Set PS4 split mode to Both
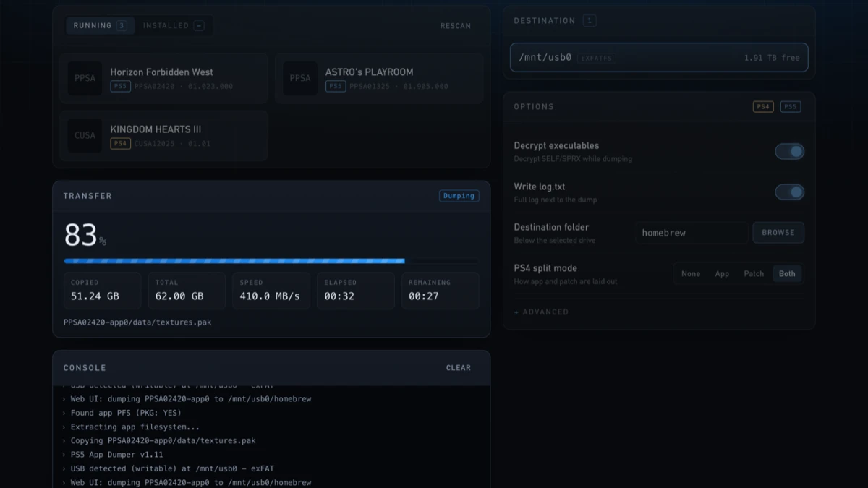Viewport: 868px width, 488px height. click(x=787, y=274)
